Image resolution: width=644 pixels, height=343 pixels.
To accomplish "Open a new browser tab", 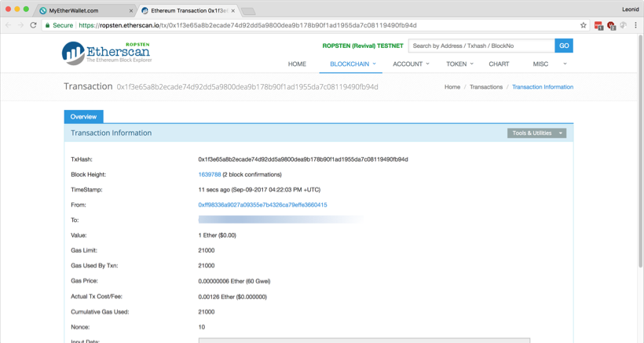I will (x=248, y=11).
